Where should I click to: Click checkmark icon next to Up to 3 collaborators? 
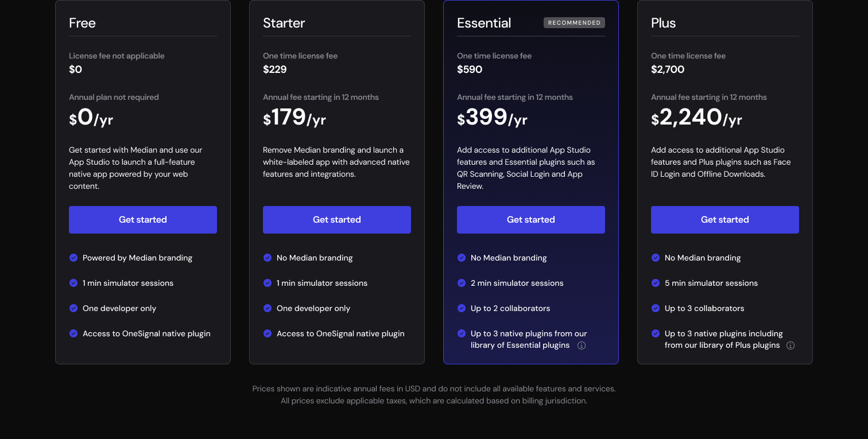(x=656, y=308)
